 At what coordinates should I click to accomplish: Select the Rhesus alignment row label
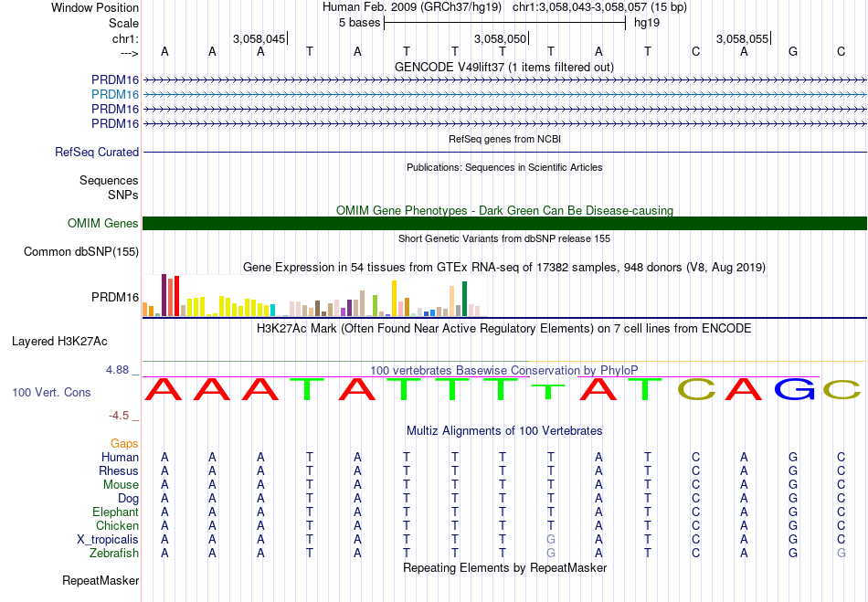[119, 471]
